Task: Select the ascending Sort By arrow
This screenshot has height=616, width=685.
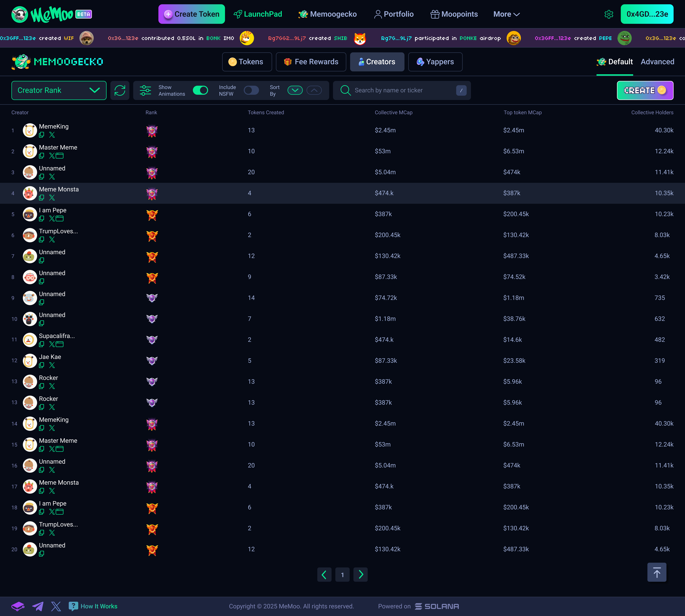Action: [314, 90]
